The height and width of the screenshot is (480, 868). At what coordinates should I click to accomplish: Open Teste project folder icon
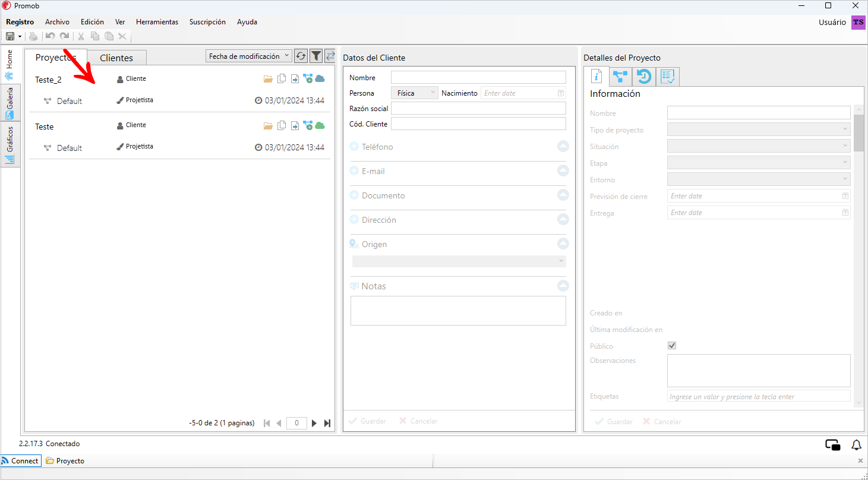tap(268, 125)
